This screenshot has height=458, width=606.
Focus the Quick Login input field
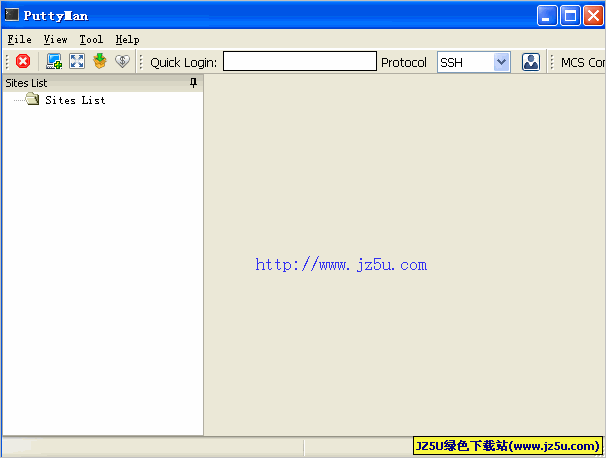point(300,61)
